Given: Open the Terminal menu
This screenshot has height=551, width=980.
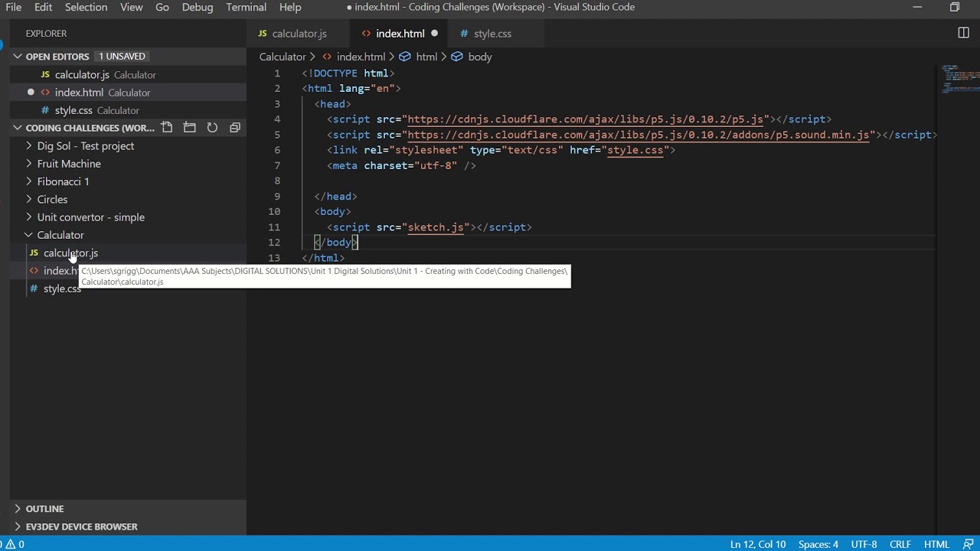Looking at the screenshot, I should point(246,7).
